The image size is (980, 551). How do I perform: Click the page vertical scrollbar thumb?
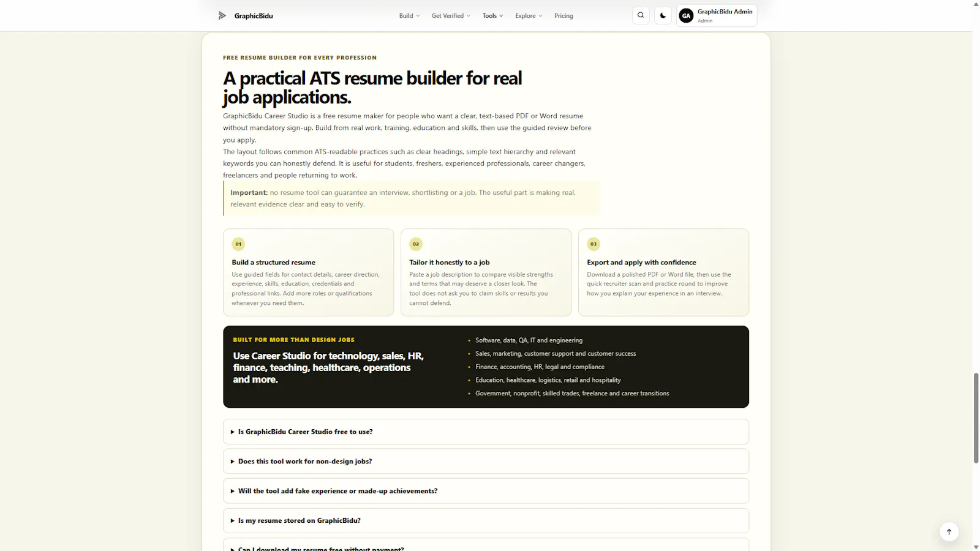976,418
